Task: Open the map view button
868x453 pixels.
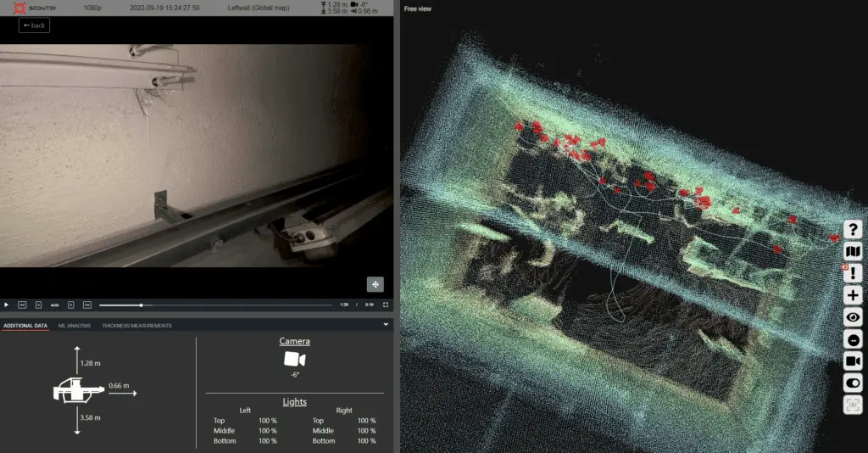Action: tap(853, 251)
